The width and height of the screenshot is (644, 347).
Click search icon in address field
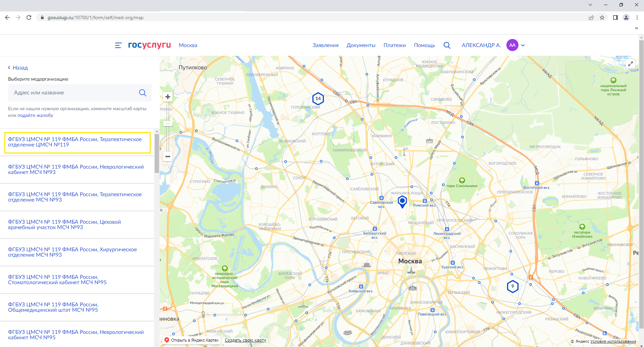coord(143,93)
